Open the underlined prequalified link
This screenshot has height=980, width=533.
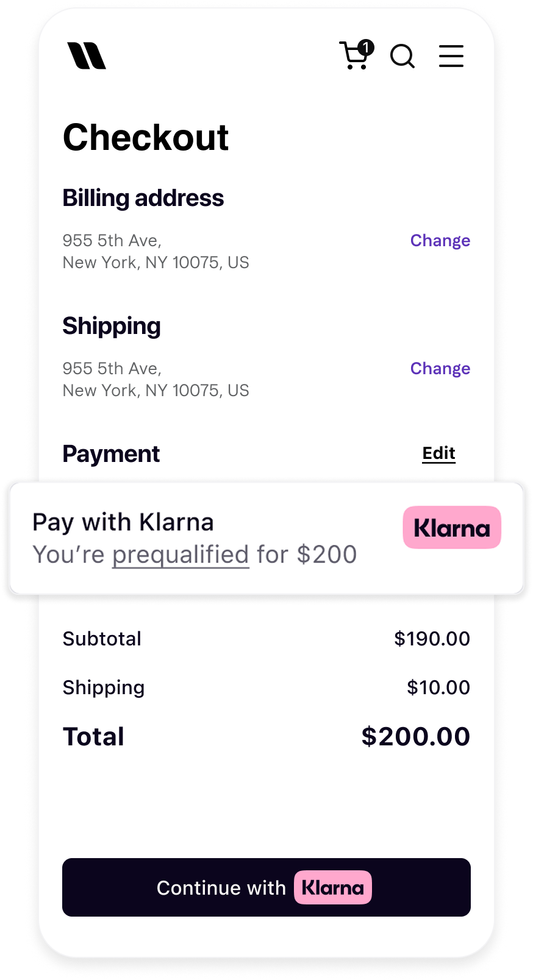181,555
